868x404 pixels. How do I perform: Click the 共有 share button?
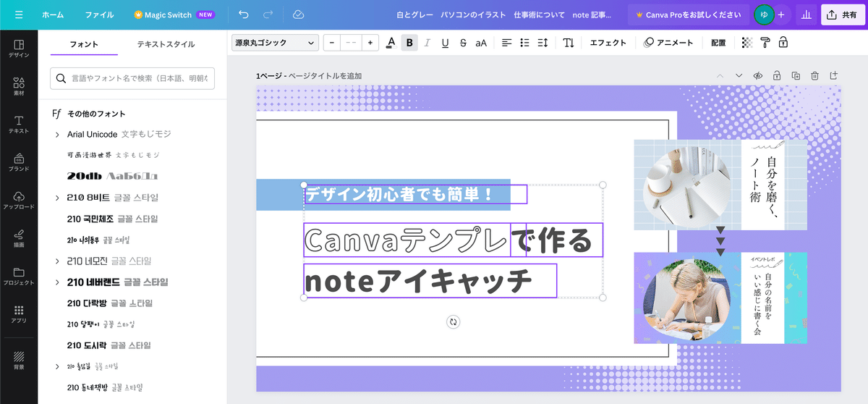(x=843, y=14)
